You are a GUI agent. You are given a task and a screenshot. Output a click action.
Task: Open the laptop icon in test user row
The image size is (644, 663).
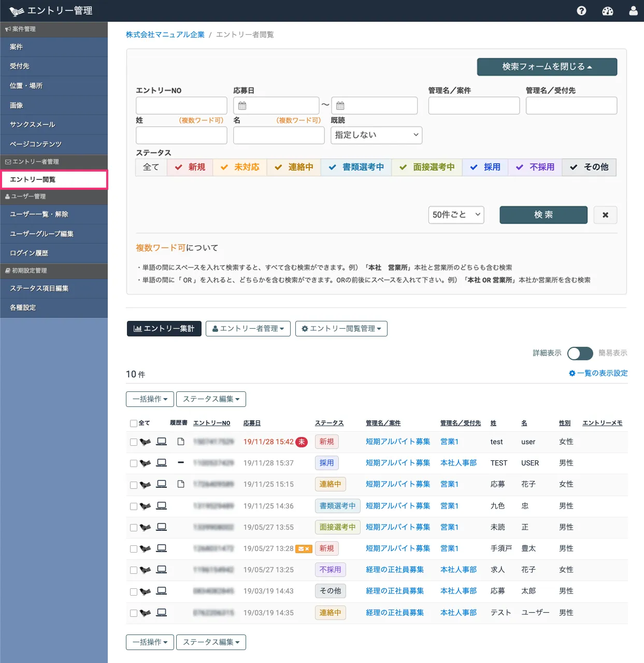click(162, 442)
